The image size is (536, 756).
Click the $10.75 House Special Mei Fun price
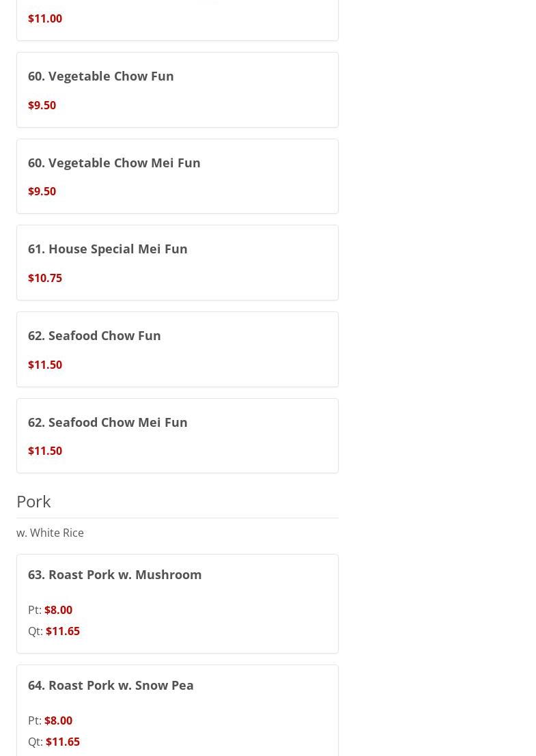tap(45, 278)
